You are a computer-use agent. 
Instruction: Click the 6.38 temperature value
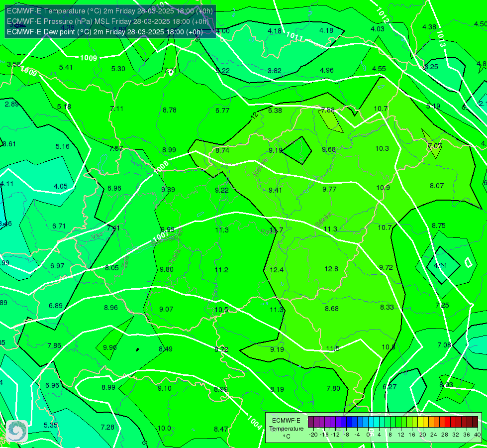pyautogui.click(x=275, y=111)
